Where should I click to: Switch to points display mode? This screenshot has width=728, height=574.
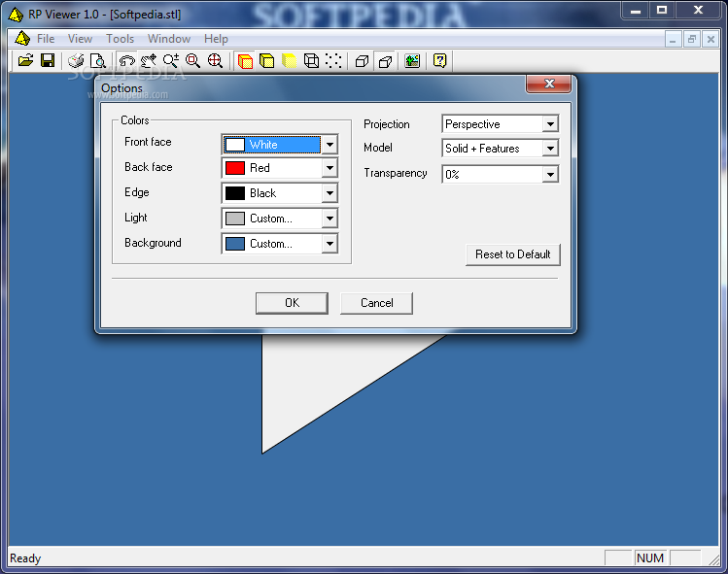[333, 60]
